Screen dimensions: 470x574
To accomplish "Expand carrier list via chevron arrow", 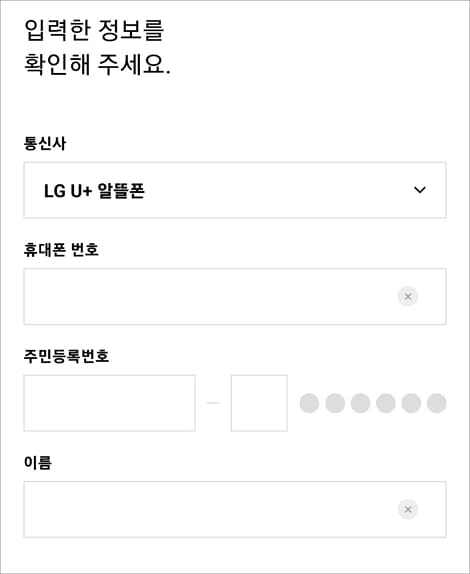I will (x=419, y=190).
